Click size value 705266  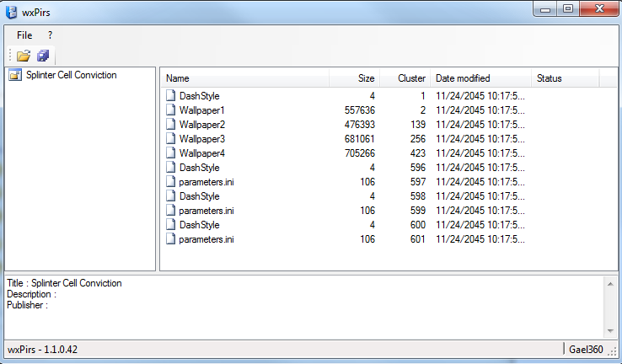360,153
